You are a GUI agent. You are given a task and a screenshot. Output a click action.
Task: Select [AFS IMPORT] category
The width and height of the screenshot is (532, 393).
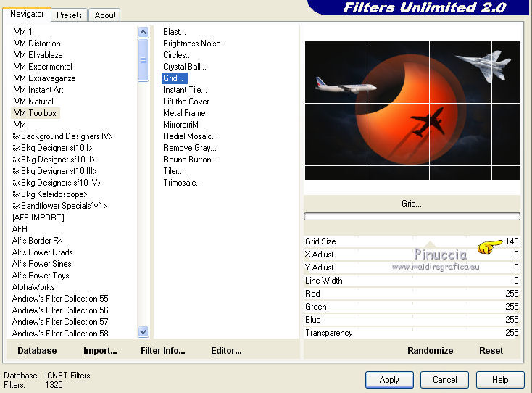pyautogui.click(x=38, y=218)
